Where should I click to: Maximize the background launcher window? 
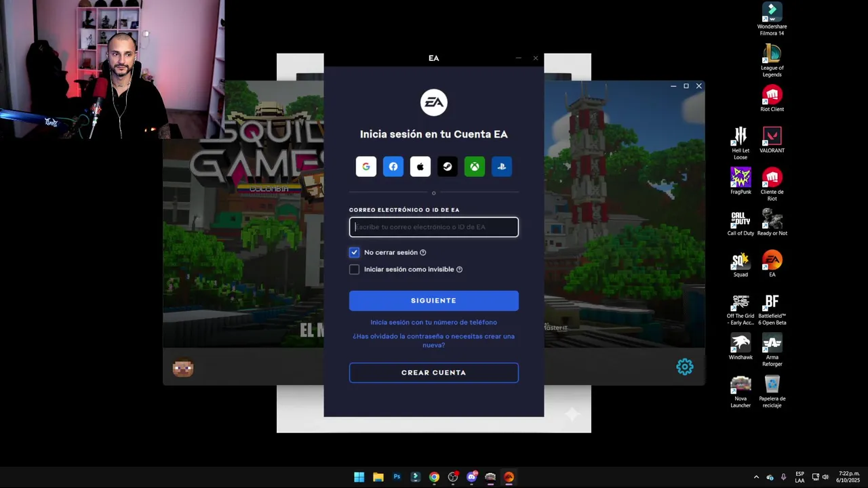(686, 86)
